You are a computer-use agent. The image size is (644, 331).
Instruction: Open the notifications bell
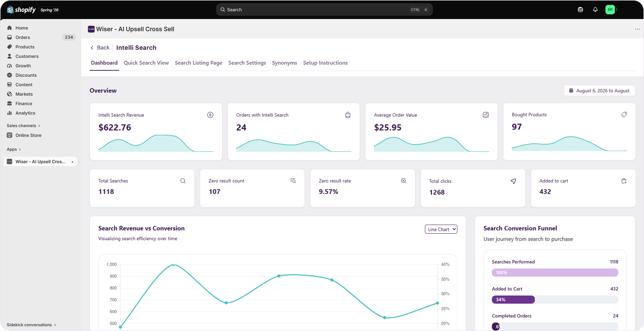tap(595, 10)
